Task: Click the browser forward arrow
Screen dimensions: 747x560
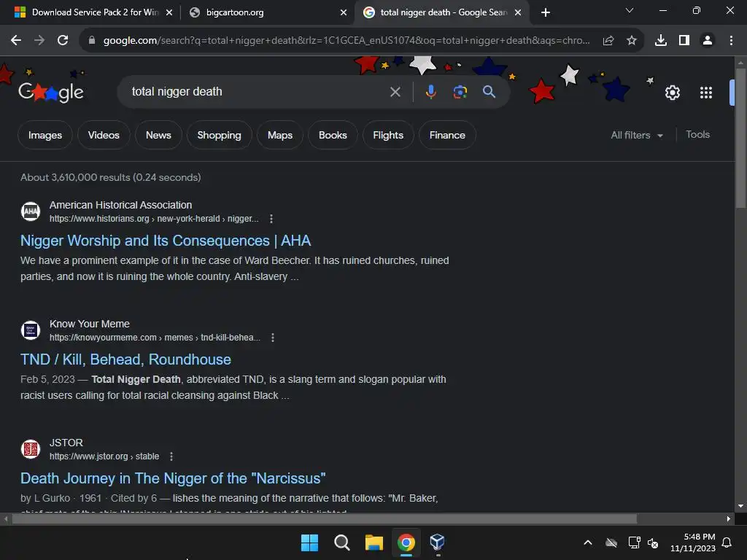Action: click(x=39, y=41)
